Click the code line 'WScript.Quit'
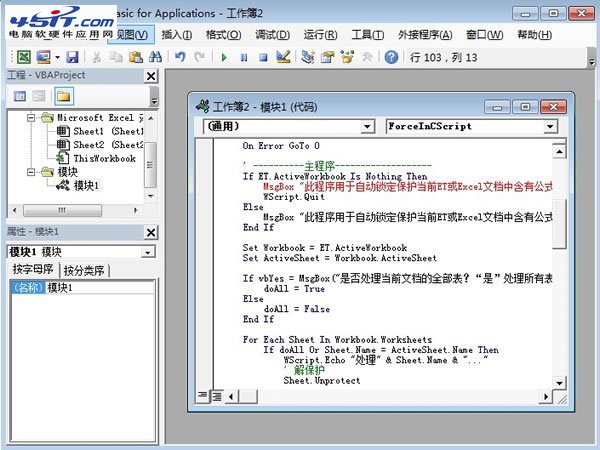This screenshot has height=450, width=600. [294, 197]
